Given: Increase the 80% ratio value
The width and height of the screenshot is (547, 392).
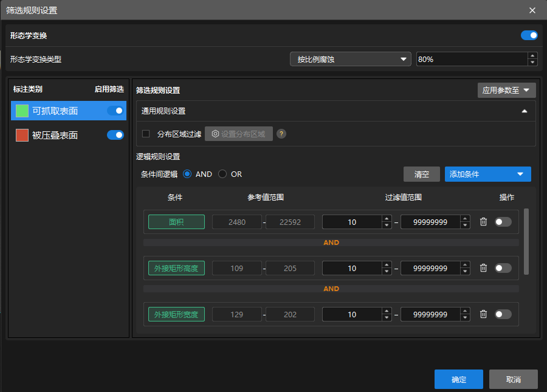Looking at the screenshot, I should click(532, 56).
